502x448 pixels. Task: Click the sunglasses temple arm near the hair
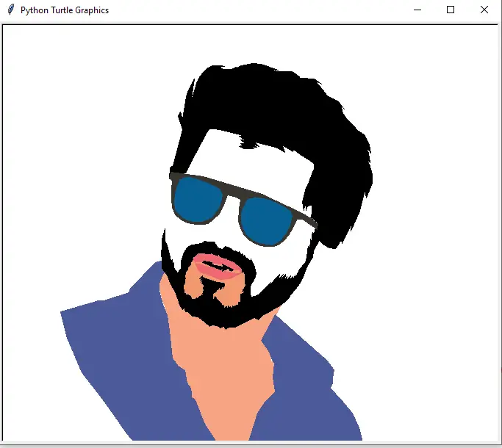tap(305, 219)
